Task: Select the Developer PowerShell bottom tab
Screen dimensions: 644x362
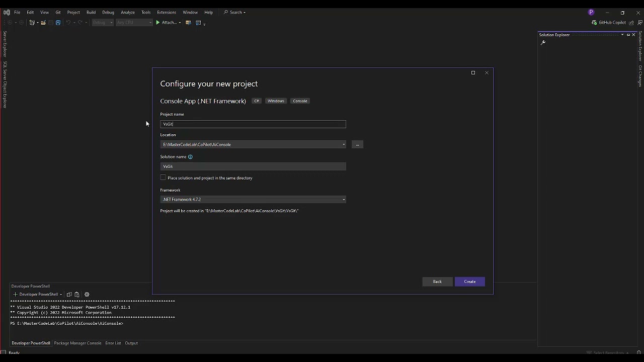Action: [x=31, y=343]
